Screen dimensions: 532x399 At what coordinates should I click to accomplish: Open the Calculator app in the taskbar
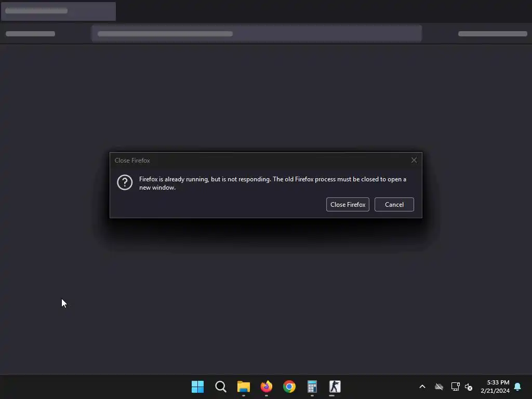click(312, 387)
